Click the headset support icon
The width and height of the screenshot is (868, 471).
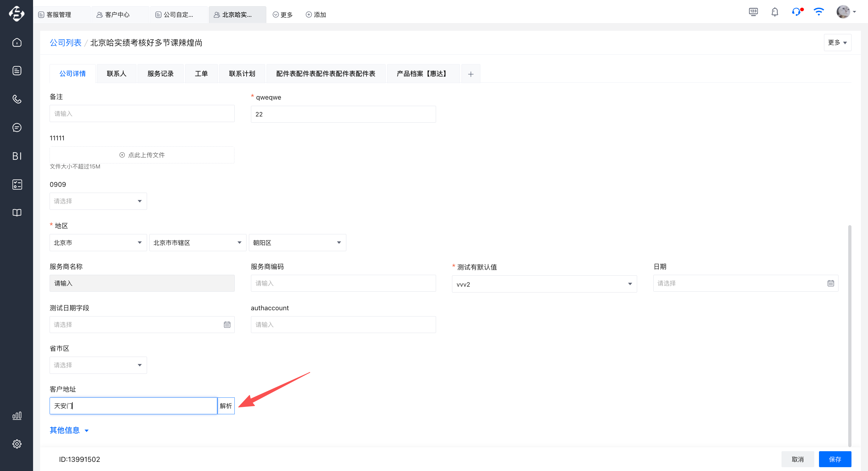click(x=796, y=12)
